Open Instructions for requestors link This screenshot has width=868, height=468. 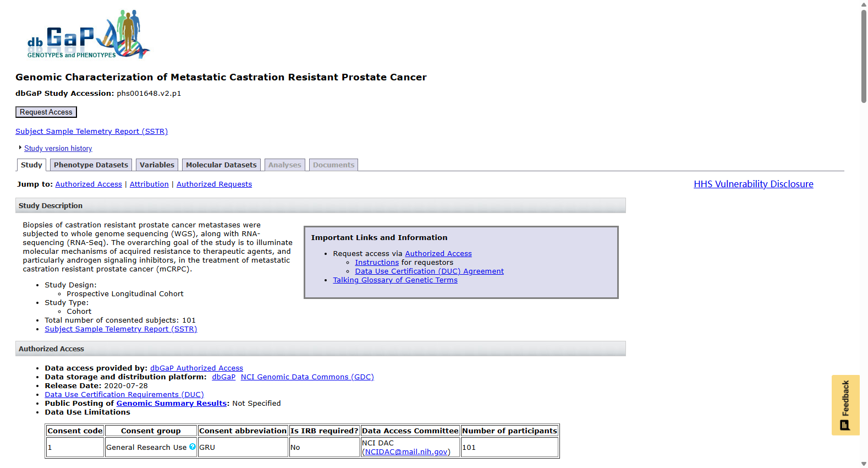coord(377,262)
